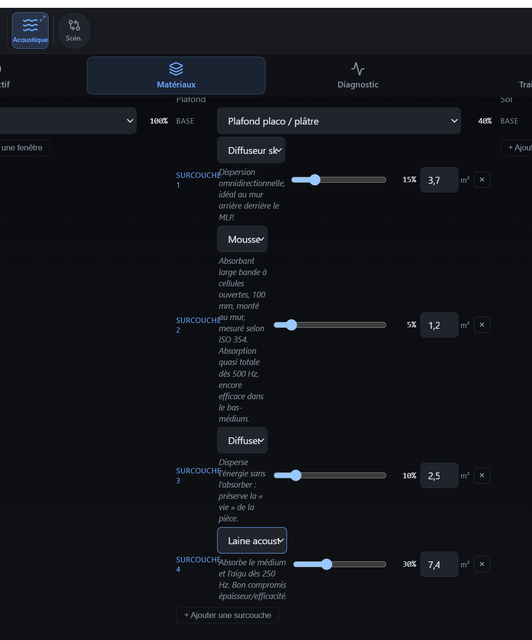Click the SURCOUCHE 2 label
The image size is (532, 640).
click(x=198, y=325)
